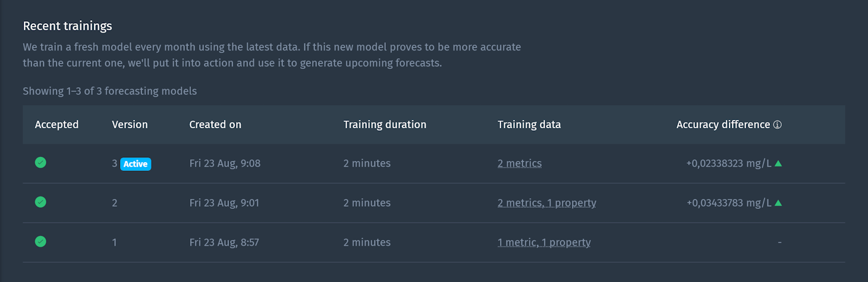868x282 pixels.
Task: Click the accepted checkmark icon for version 2
Action: [40, 202]
